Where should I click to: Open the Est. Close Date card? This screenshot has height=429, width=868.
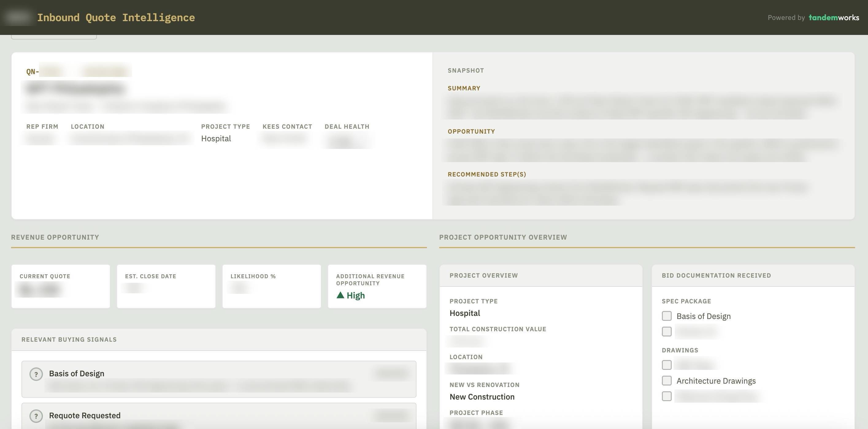tap(166, 286)
